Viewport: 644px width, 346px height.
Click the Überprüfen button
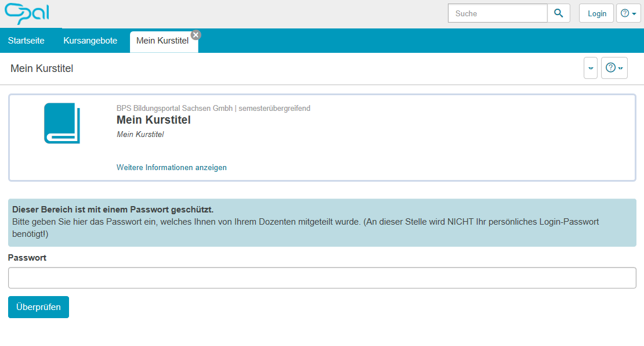click(x=38, y=307)
